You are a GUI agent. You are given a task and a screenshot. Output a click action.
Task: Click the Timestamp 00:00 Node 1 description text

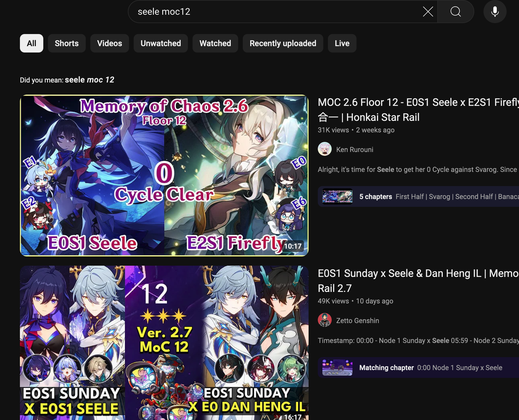click(418, 340)
